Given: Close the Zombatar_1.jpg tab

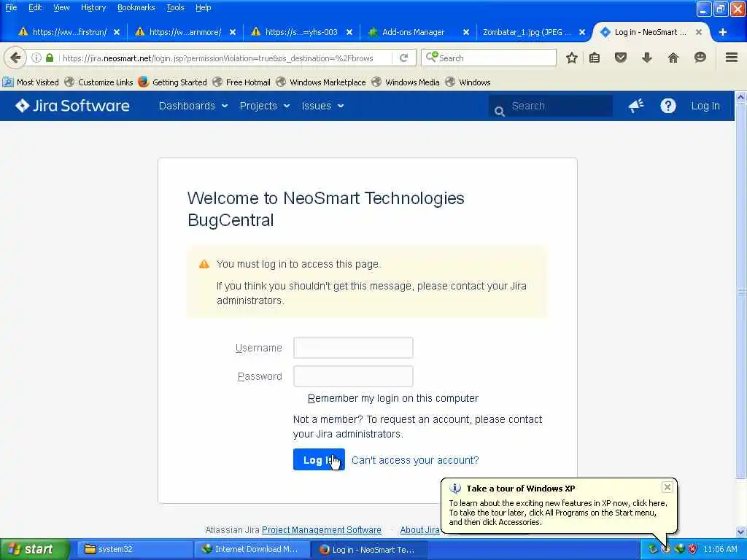Looking at the screenshot, I should (x=581, y=32).
